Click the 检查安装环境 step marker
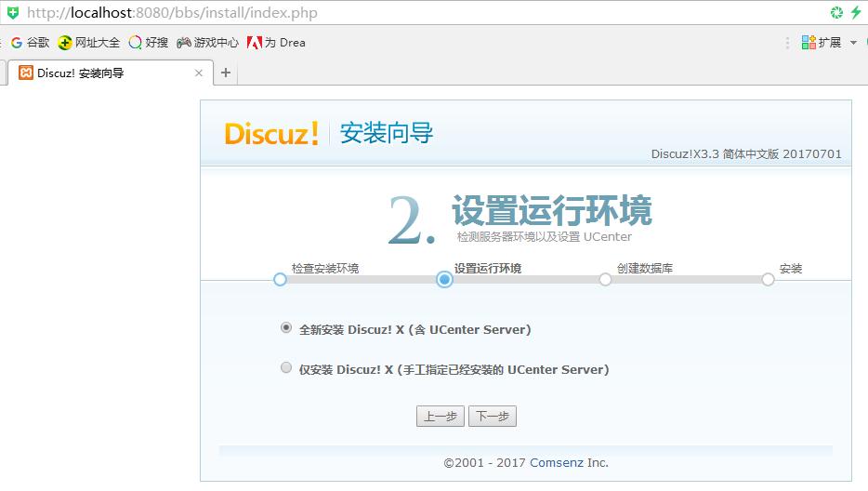 pos(280,279)
